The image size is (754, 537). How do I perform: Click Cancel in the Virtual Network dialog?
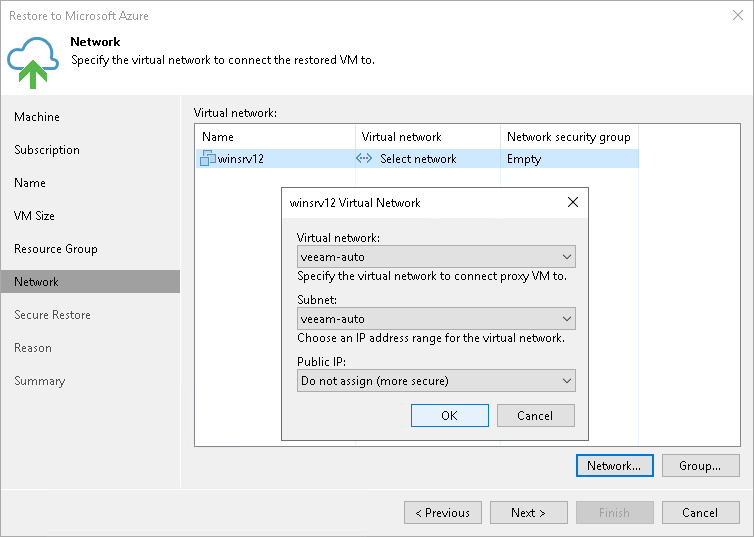(x=536, y=415)
